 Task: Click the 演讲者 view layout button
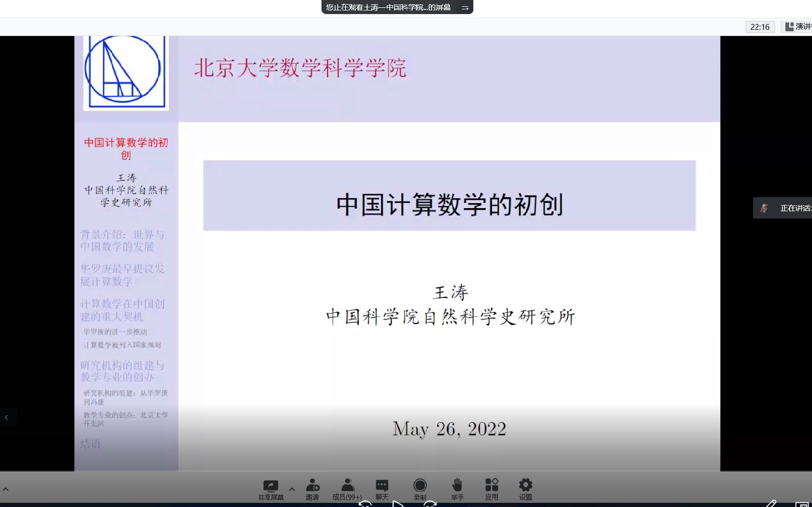798,27
